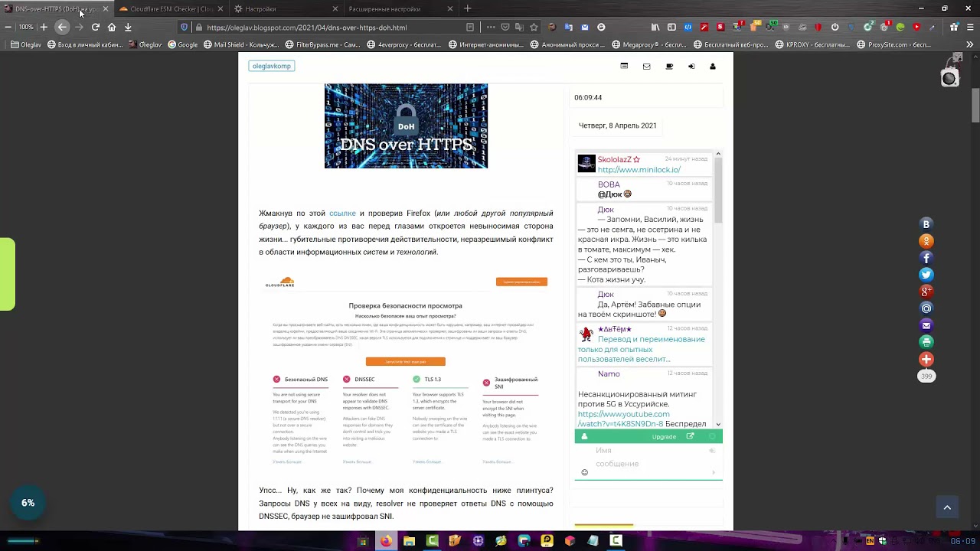Open the emoji picker in the chat box
The image size is (980, 551).
point(584,473)
